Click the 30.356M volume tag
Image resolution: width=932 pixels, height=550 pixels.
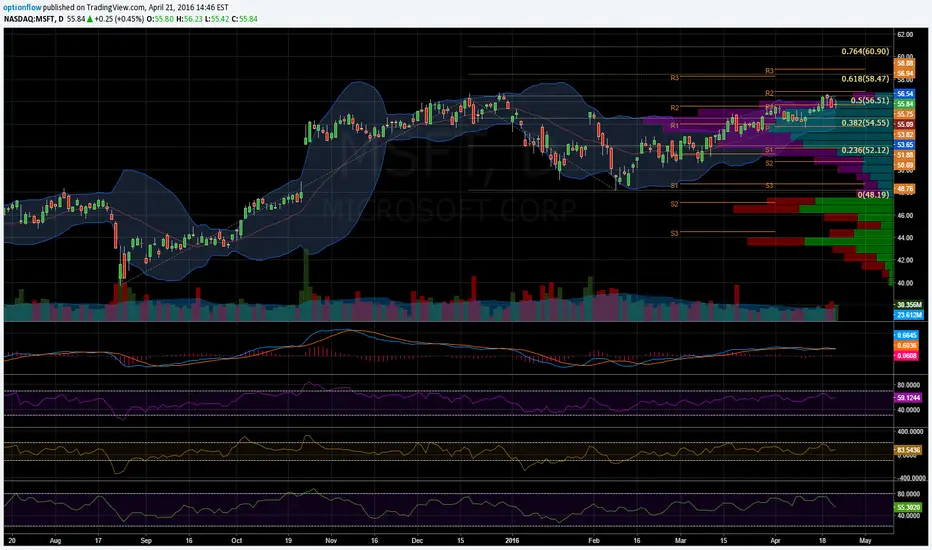click(909, 304)
